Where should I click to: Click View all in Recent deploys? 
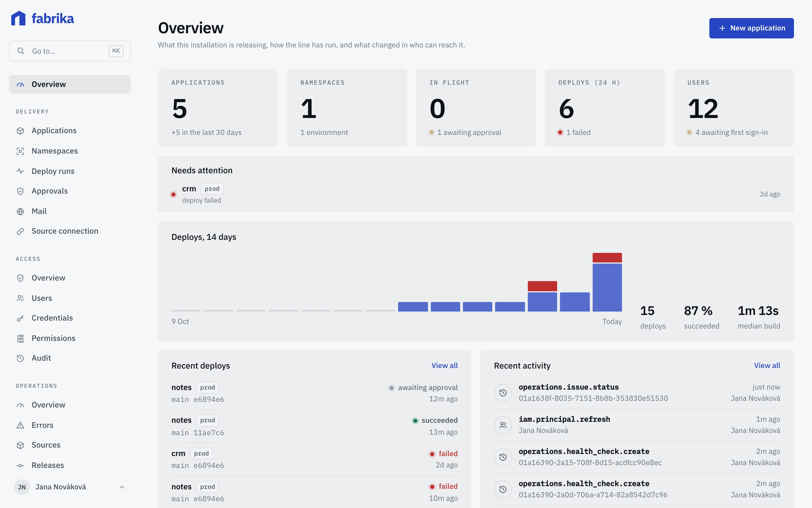(444, 365)
